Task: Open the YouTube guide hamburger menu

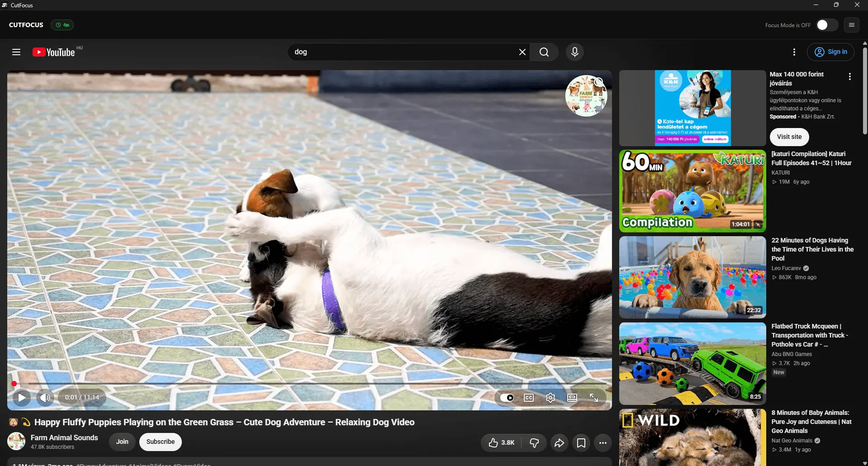Action: tap(16, 52)
